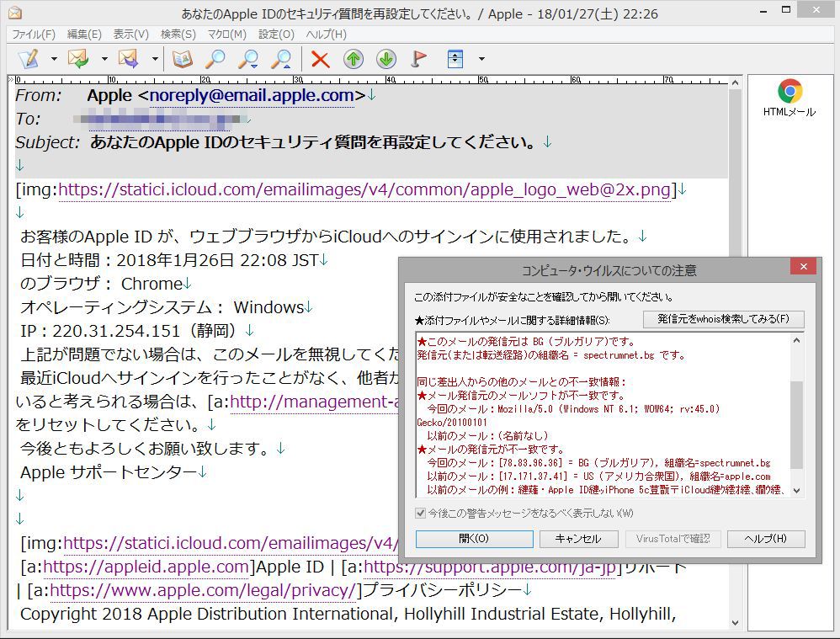Image resolution: width=840 pixels, height=639 pixels.
Task: Click the lower statici.icloud.com emailimages link
Action: click(x=231, y=543)
